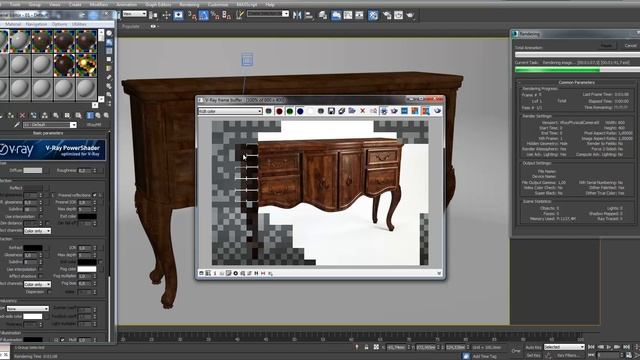
Task: Open the Material Editor from main toolbar
Action: pos(373,16)
